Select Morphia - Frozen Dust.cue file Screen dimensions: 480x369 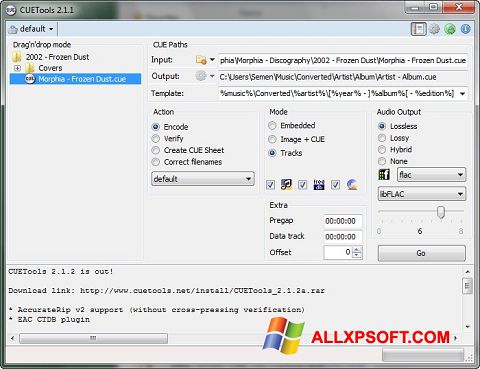click(82, 79)
